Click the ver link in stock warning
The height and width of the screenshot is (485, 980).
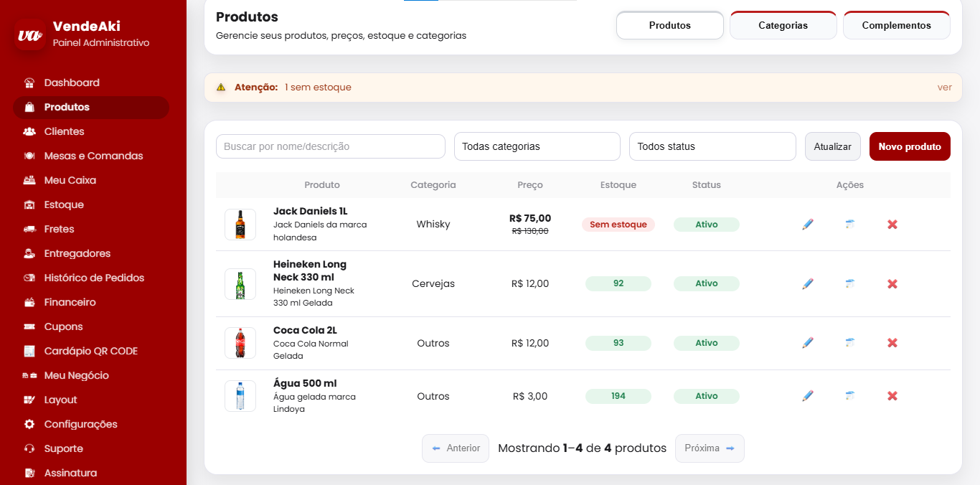(x=944, y=88)
